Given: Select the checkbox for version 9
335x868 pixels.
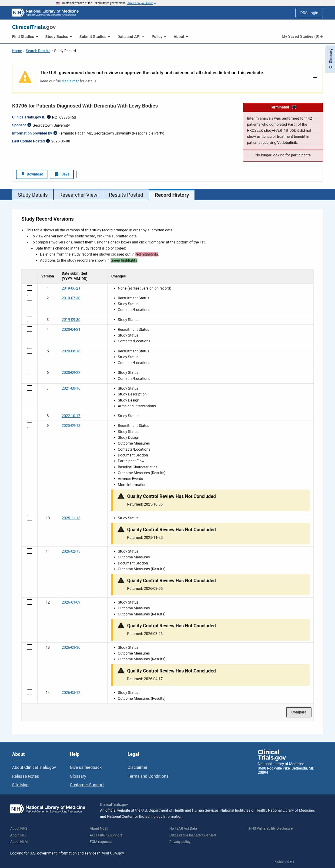Looking at the screenshot, I should click(x=30, y=425).
